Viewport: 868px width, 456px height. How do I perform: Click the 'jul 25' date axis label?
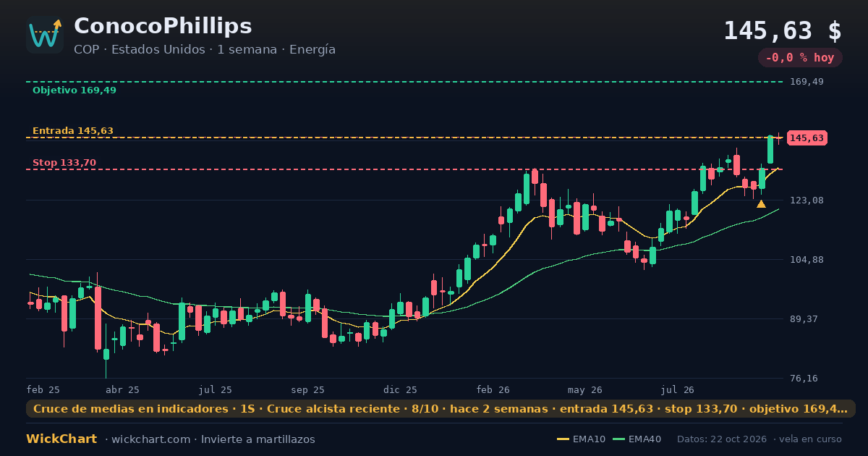(215, 389)
